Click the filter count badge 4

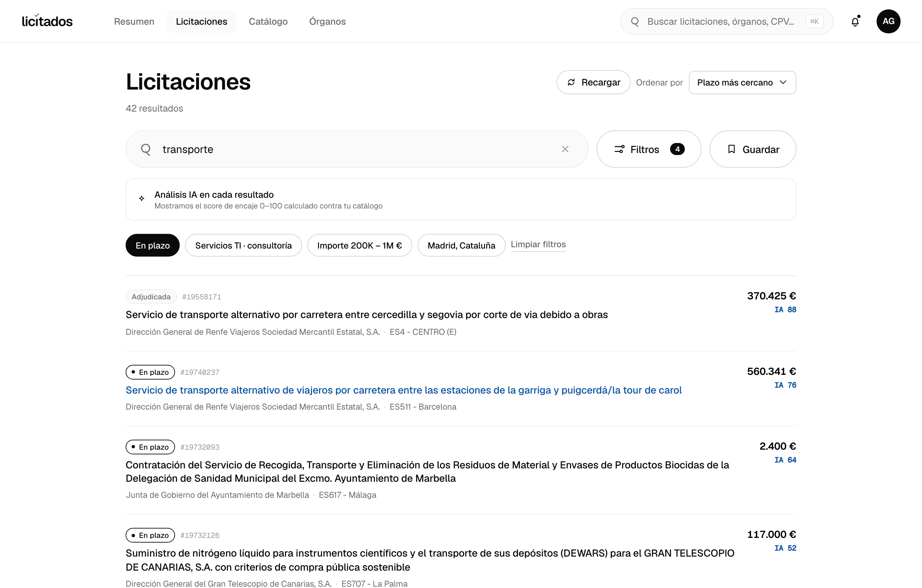tap(677, 149)
